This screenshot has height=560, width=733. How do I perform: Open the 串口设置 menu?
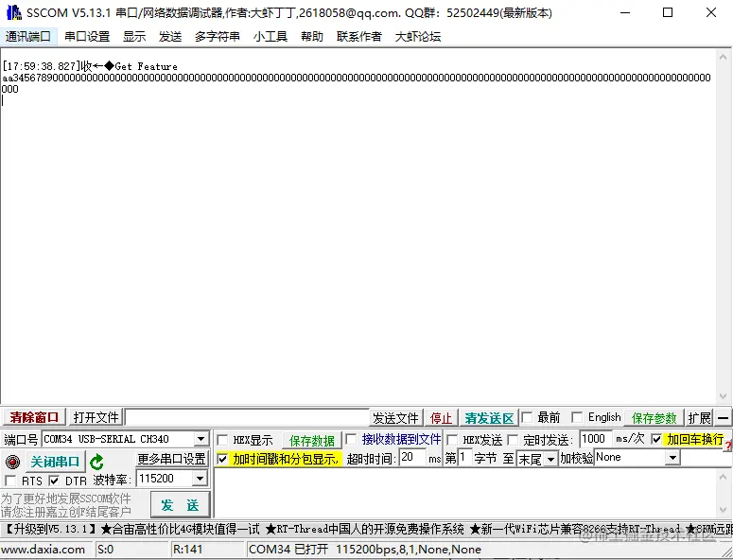click(87, 36)
